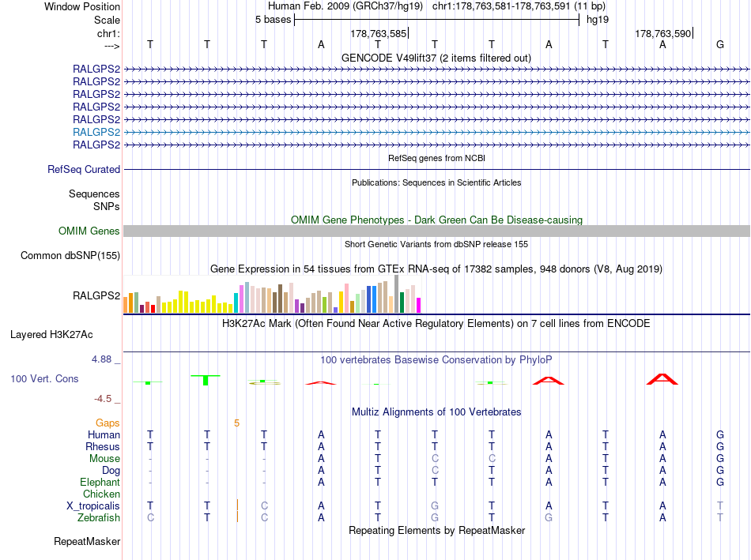Select the Dog alignment row label

click(111, 471)
